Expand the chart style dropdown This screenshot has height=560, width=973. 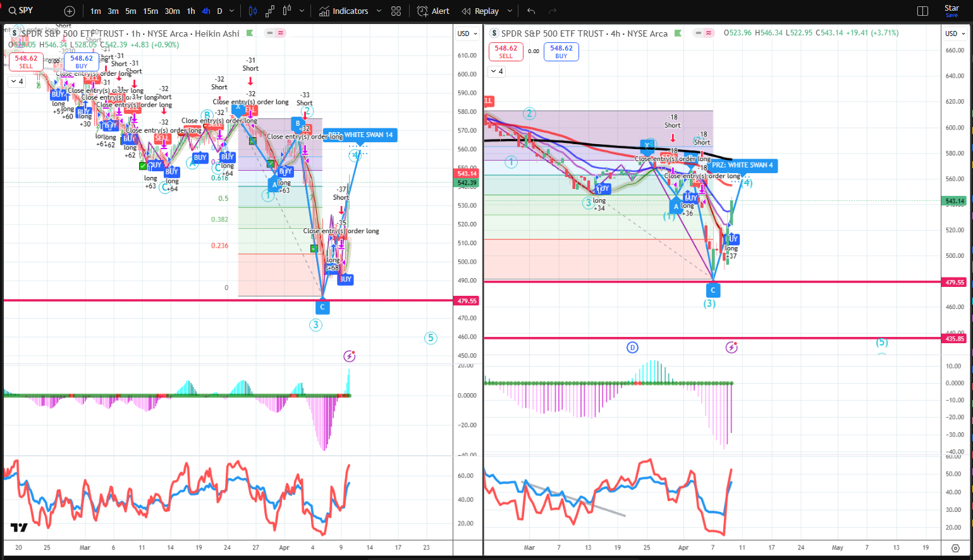302,11
